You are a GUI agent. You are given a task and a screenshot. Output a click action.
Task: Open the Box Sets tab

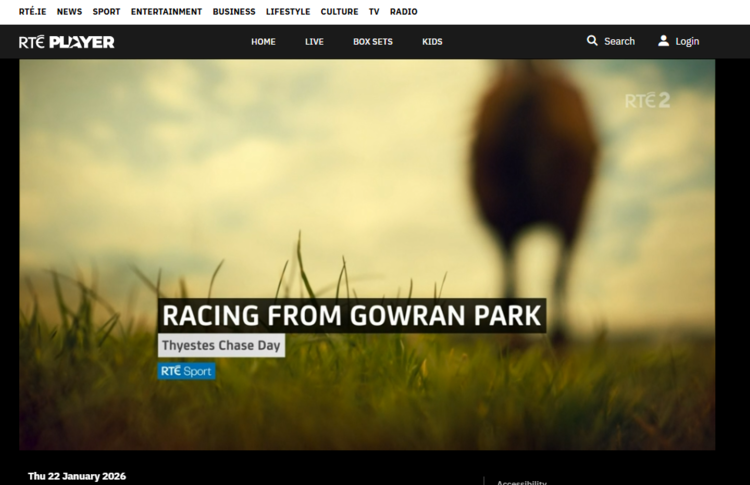point(373,42)
